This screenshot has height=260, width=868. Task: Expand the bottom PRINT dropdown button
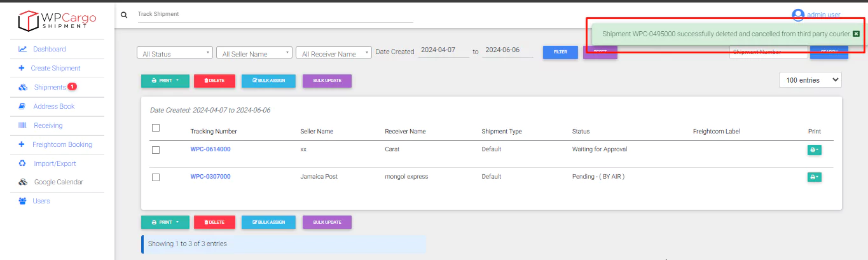coord(164,222)
